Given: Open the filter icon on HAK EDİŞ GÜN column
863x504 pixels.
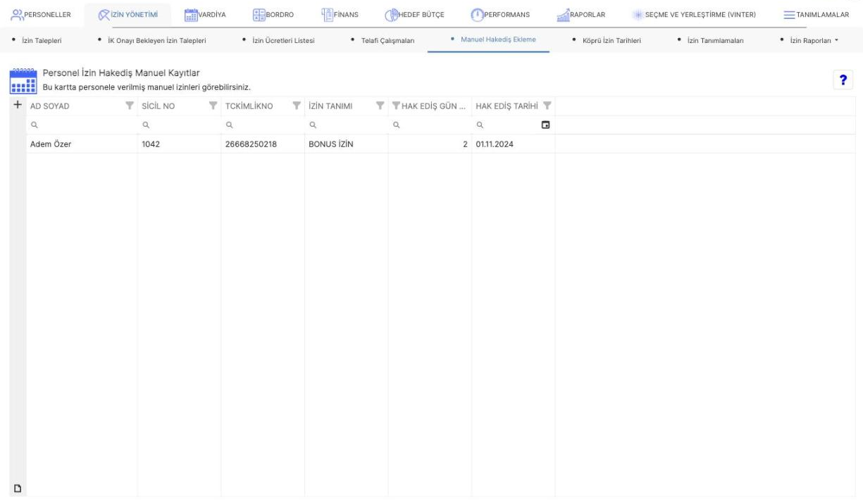Looking at the screenshot, I should coord(397,106).
